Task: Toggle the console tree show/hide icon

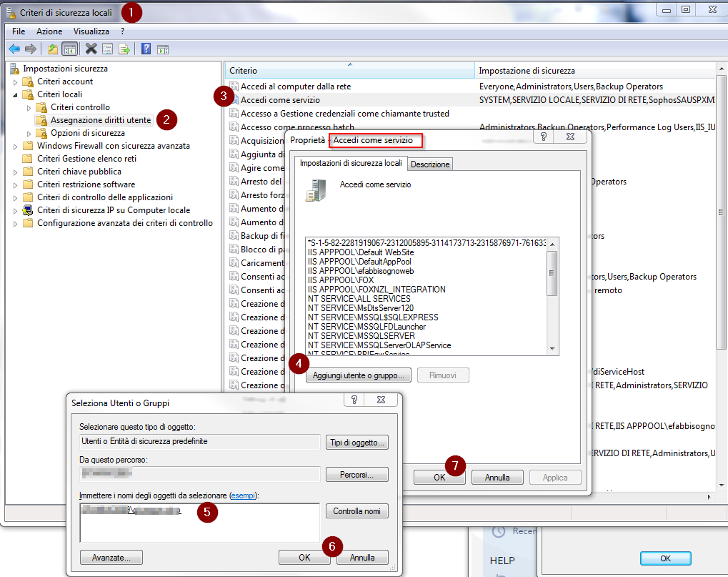Action: click(x=69, y=49)
